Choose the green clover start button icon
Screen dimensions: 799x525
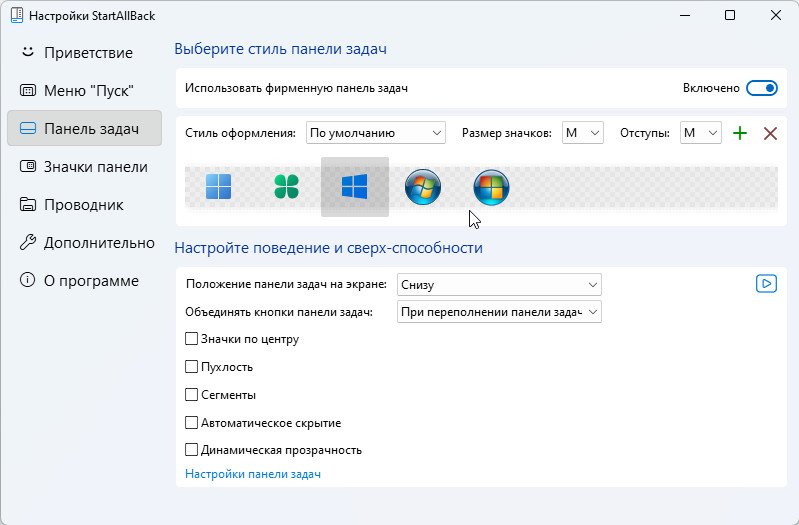coord(286,187)
